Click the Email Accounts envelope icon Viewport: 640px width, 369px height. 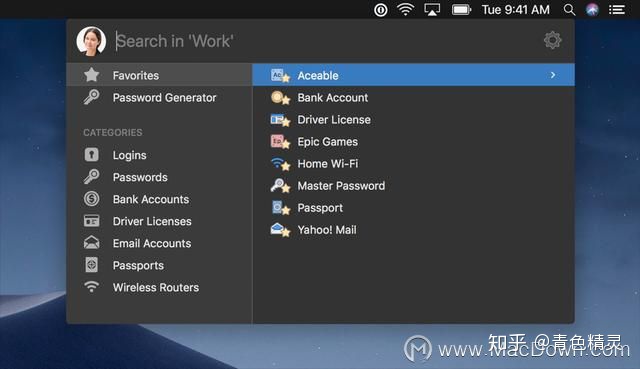91,242
